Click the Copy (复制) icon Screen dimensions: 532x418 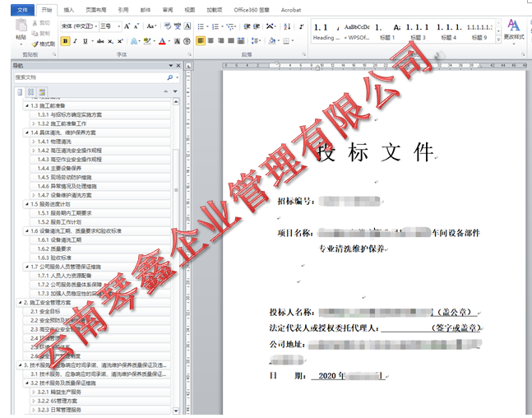click(x=35, y=33)
